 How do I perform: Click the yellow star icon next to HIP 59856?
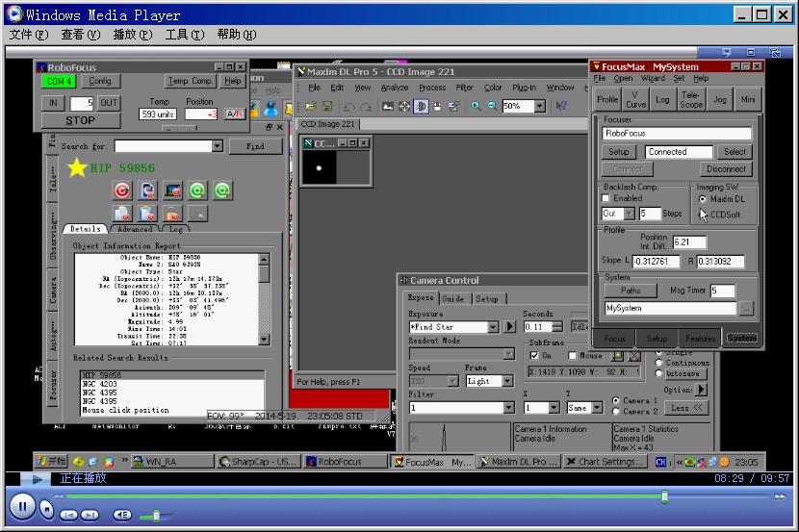click(77, 167)
